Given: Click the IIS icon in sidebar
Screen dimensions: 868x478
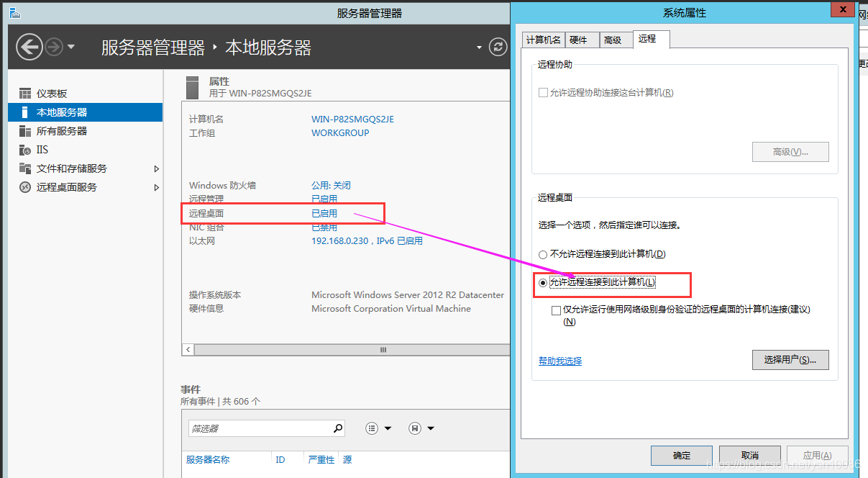Looking at the screenshot, I should 25,150.
